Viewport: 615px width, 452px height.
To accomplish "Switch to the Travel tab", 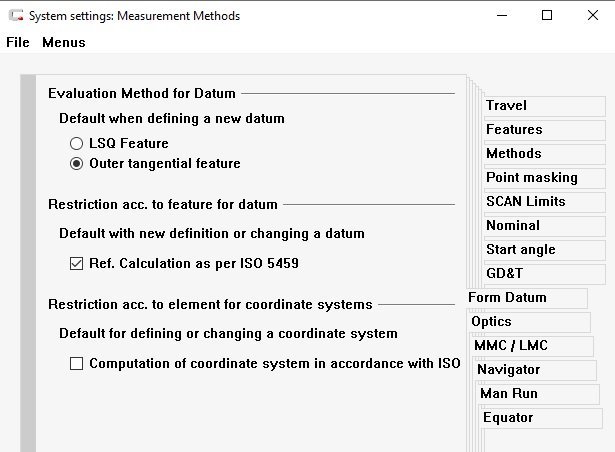I will tap(506, 106).
